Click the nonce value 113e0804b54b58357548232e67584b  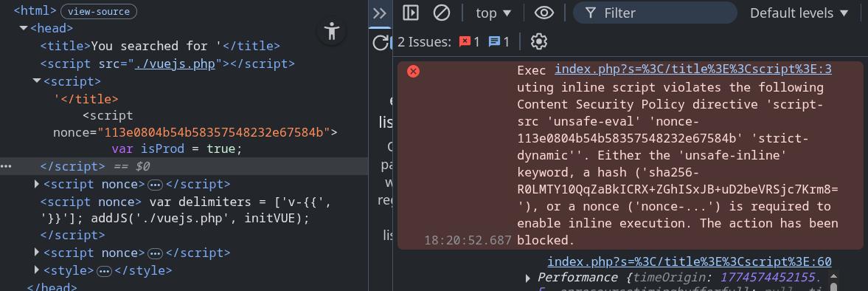coord(214,132)
